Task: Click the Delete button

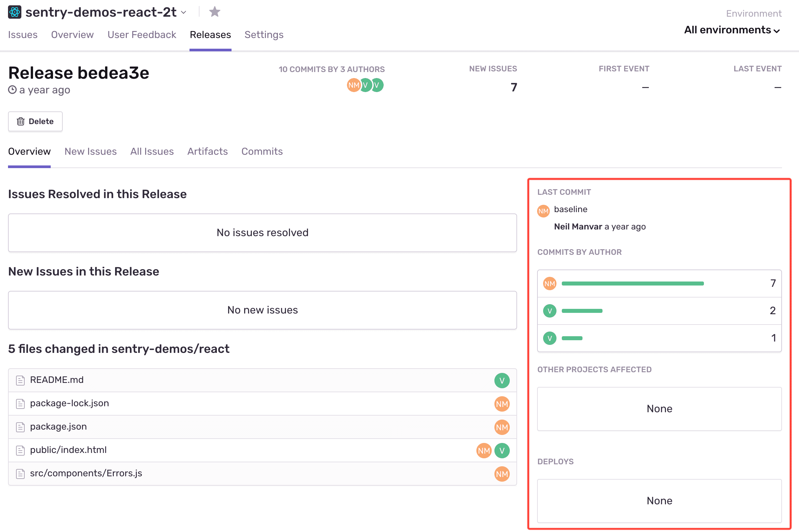Action: click(35, 121)
